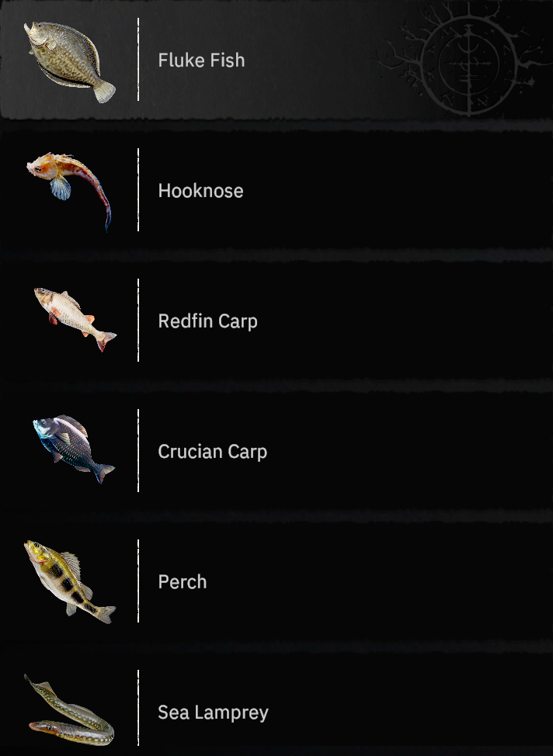Open the Crucian Carp name label

pos(212,452)
